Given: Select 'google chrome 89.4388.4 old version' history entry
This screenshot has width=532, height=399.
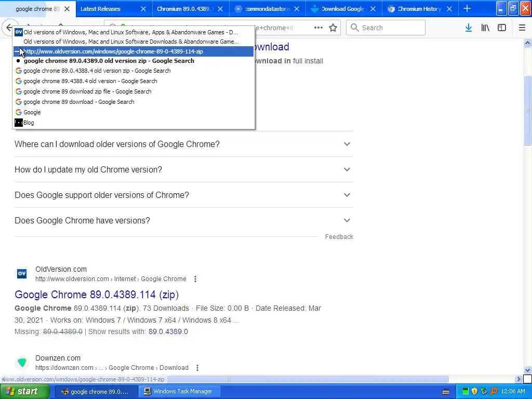Looking at the screenshot, I should coord(134,81).
